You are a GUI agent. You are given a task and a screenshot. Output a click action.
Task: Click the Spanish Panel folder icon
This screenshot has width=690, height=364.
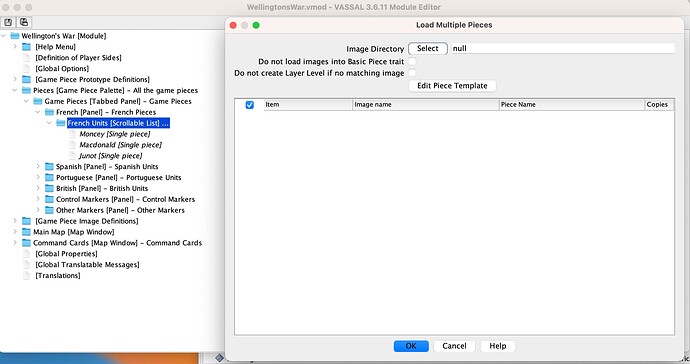coord(49,166)
